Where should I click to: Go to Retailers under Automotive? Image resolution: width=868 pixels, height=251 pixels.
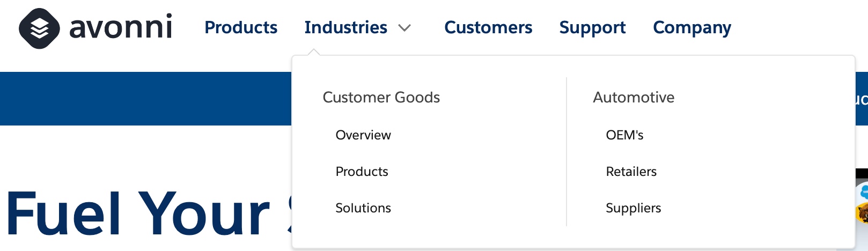[x=631, y=172]
